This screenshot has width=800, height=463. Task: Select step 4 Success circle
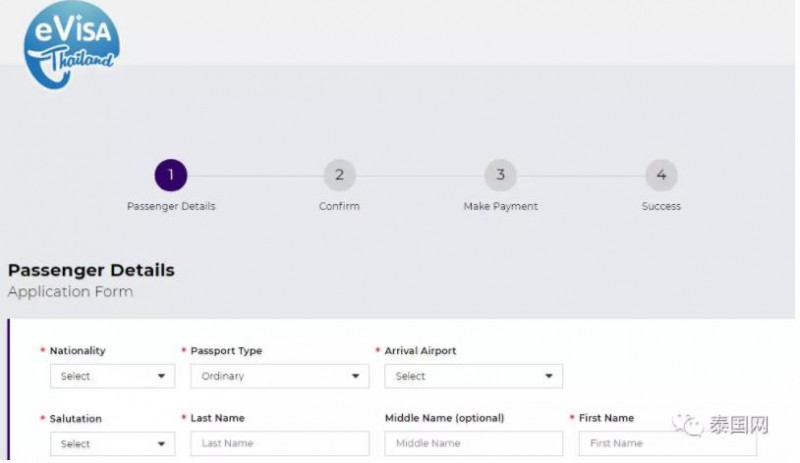661,175
